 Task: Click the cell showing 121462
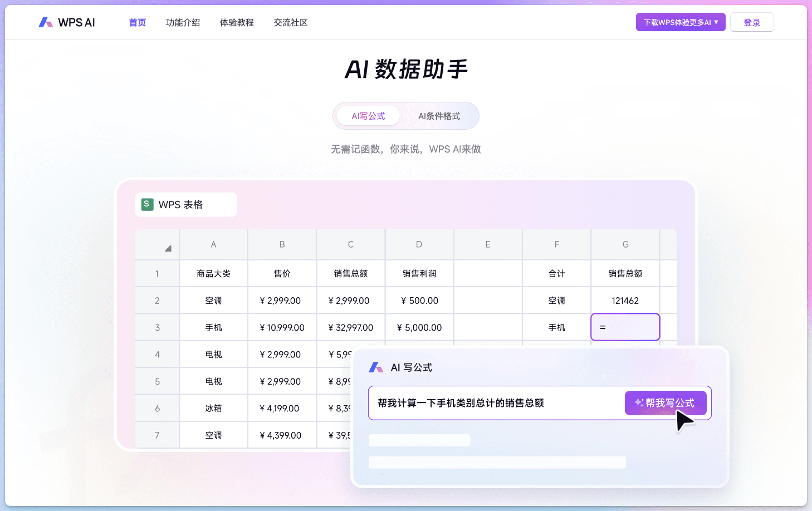click(625, 301)
